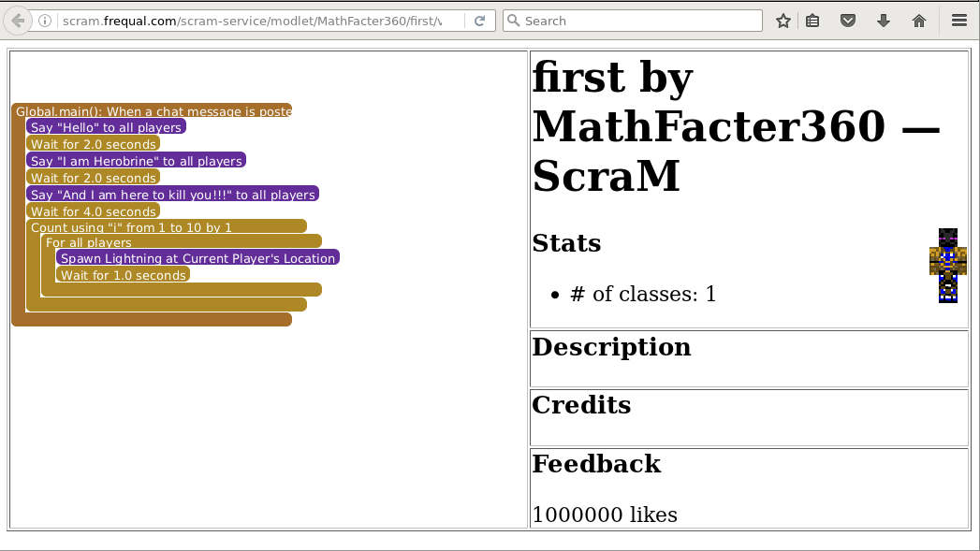
Task: Click the 1000000 likes text
Action: click(605, 515)
